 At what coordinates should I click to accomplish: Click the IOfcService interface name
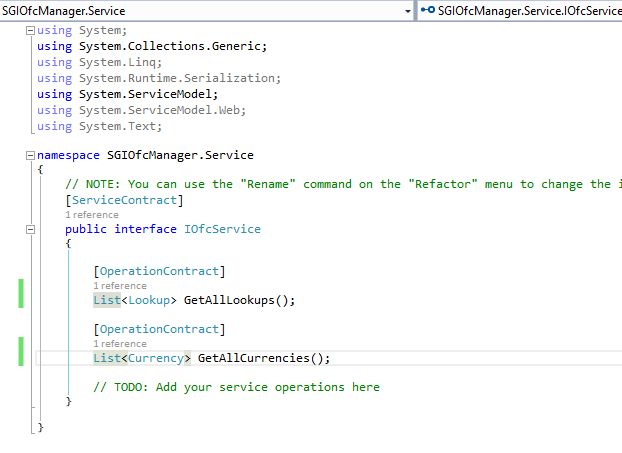(222, 229)
